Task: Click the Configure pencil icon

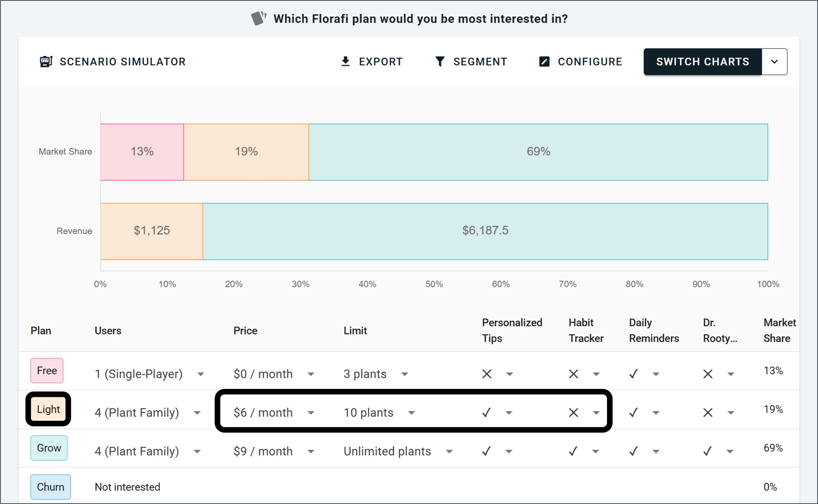Action: click(x=544, y=61)
